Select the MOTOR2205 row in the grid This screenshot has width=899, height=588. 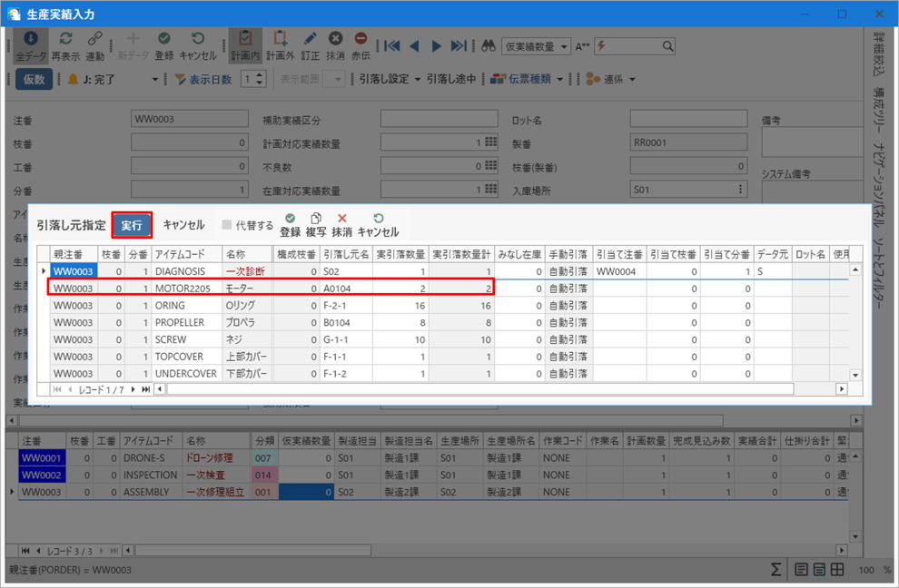tap(182, 289)
